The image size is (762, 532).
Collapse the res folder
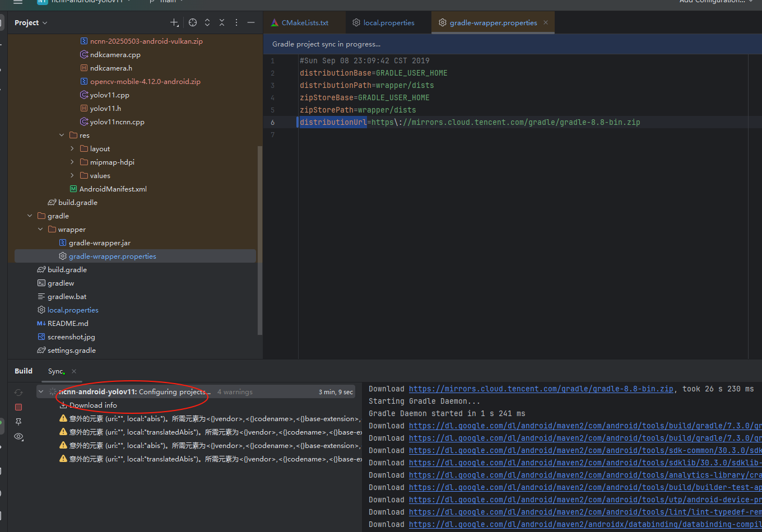(62, 136)
